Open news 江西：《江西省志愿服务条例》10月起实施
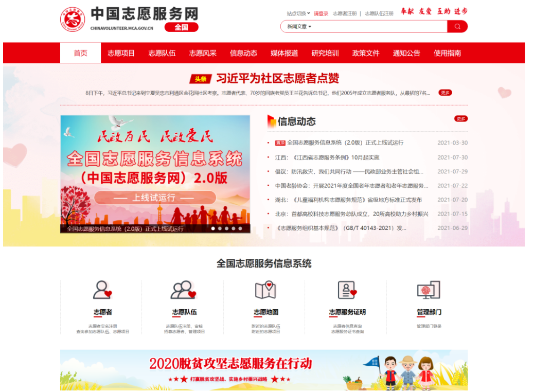Screen dimensions: 534x392 (327, 157)
